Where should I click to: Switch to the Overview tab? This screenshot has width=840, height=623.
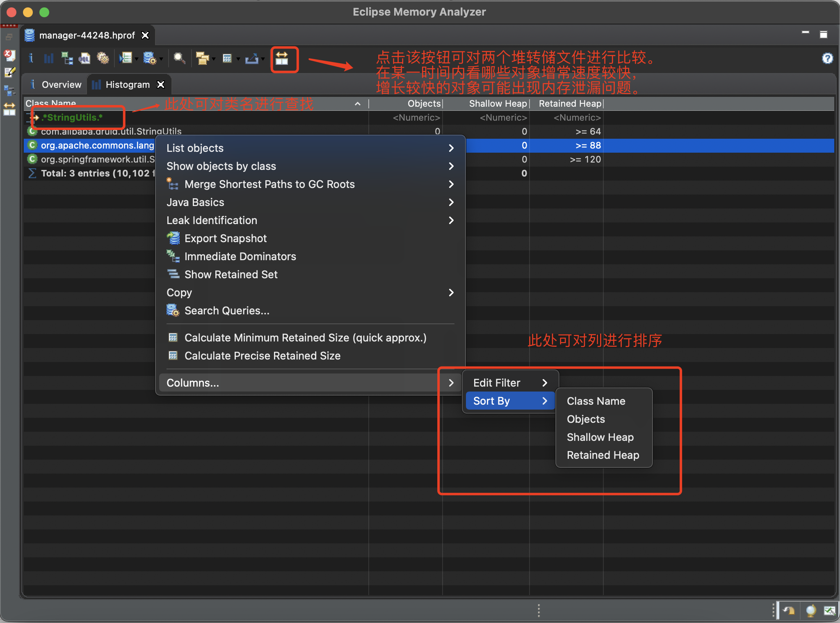pyautogui.click(x=56, y=85)
